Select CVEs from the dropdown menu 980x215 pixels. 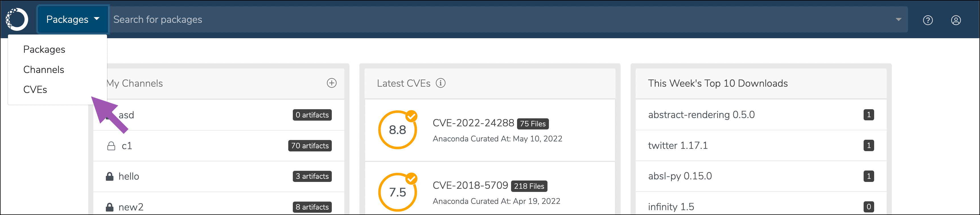(35, 90)
